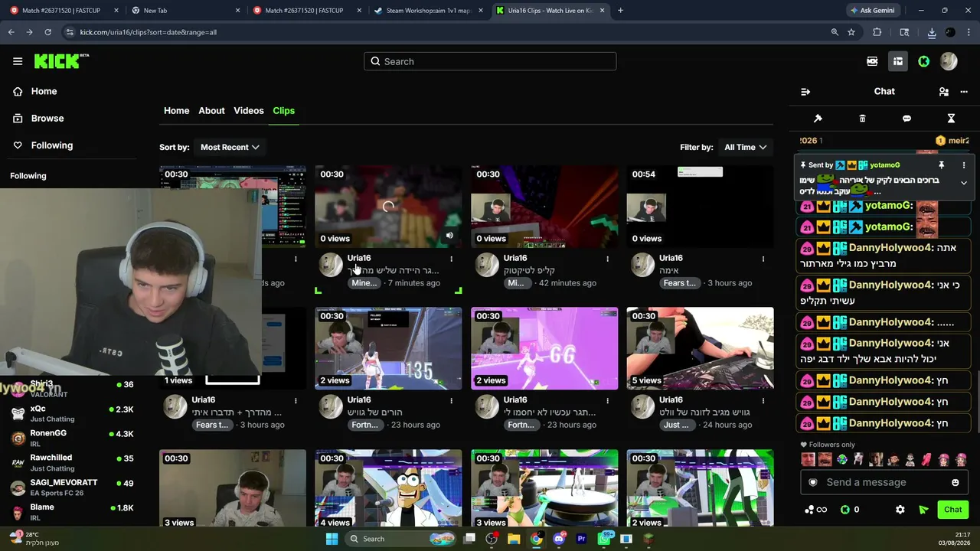Click the browser reload button
980x551 pixels.
47,32
